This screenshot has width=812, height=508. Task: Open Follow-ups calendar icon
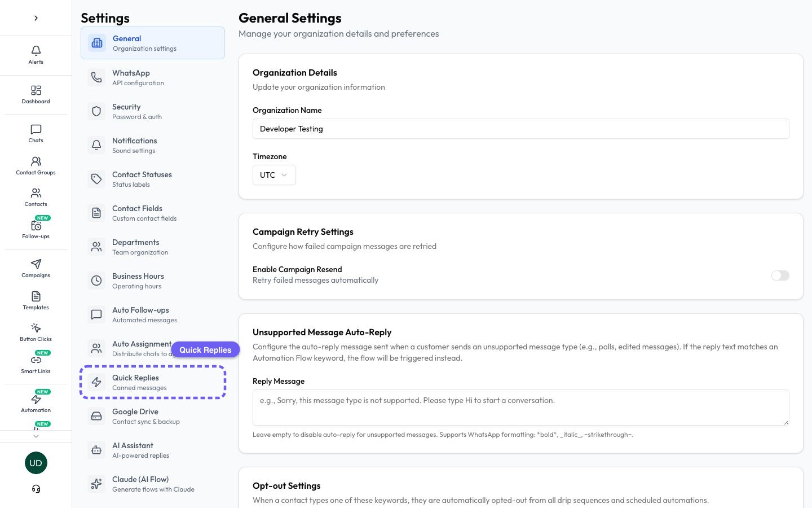pyautogui.click(x=36, y=225)
